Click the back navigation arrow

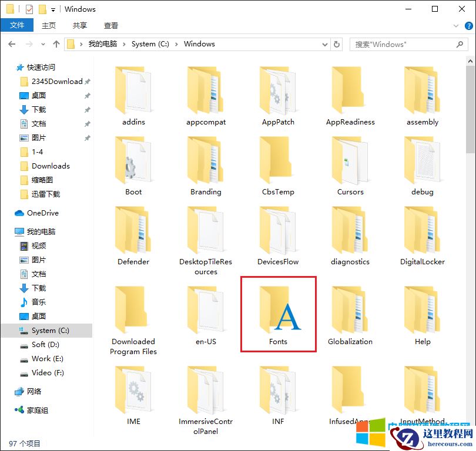pos(12,43)
